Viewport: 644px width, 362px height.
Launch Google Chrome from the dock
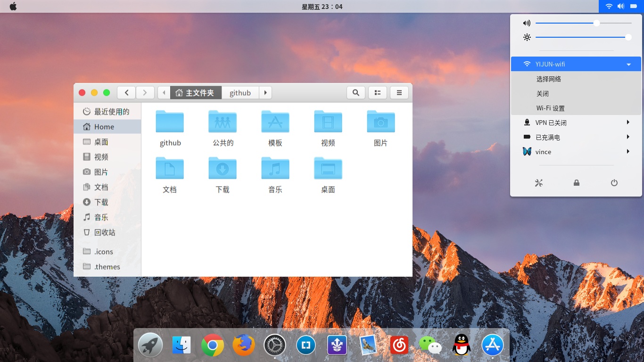[x=213, y=346]
